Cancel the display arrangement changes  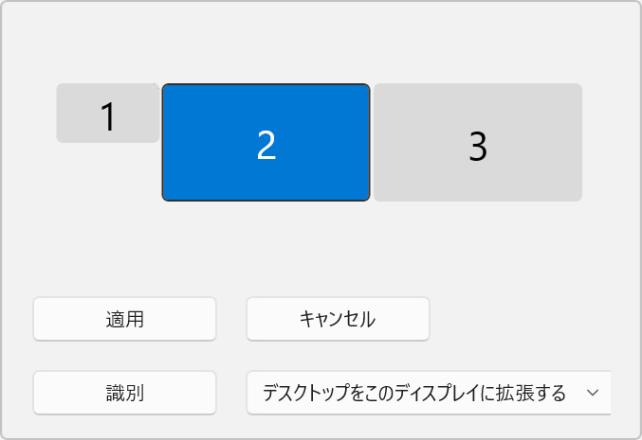tap(338, 319)
